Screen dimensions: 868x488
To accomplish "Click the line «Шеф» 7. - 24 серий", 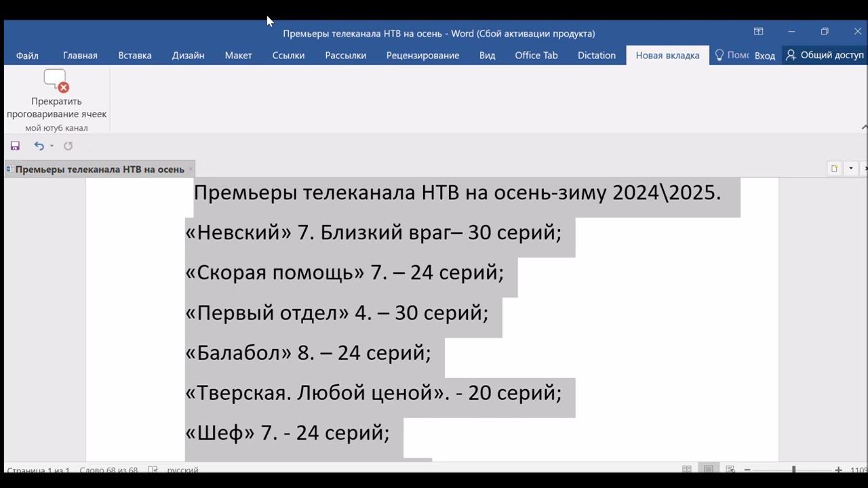I will (x=288, y=432).
